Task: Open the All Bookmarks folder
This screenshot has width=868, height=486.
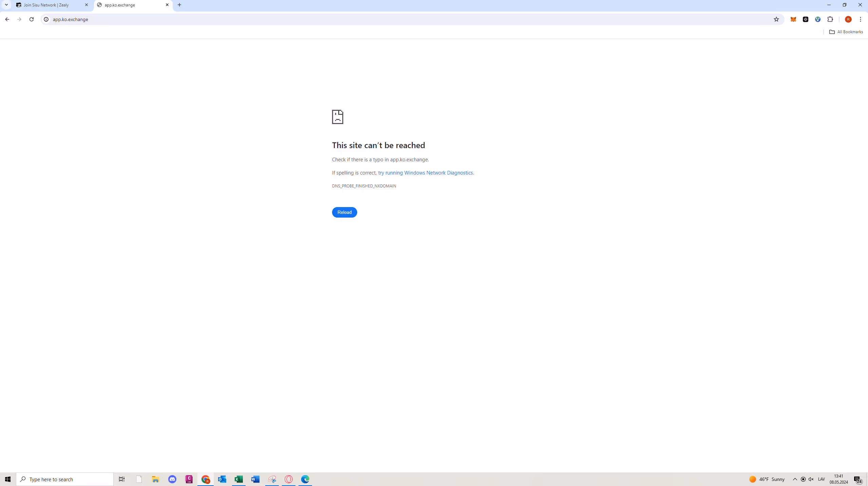Action: 846,32
